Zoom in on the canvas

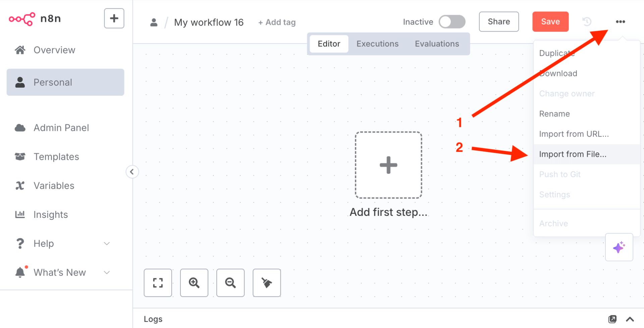[x=194, y=283]
